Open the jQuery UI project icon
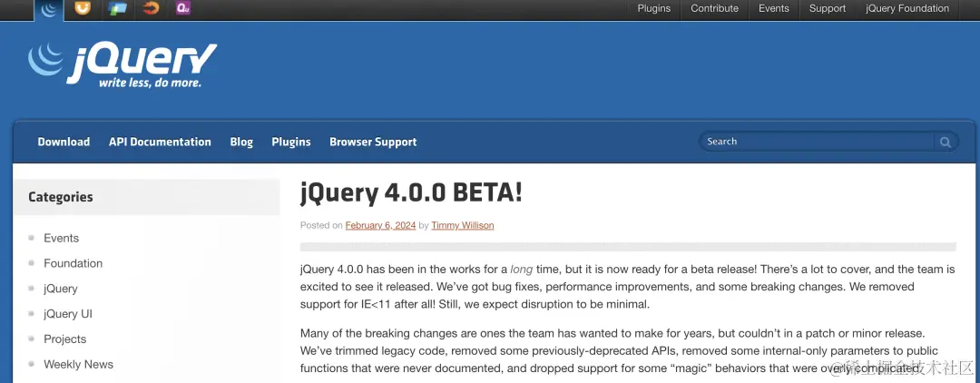This screenshot has width=980, height=383. [x=83, y=9]
